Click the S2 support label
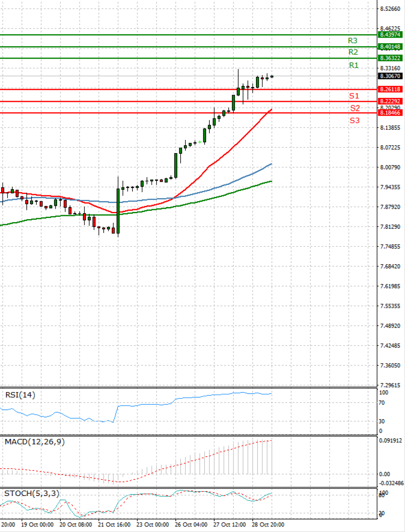 click(355, 108)
